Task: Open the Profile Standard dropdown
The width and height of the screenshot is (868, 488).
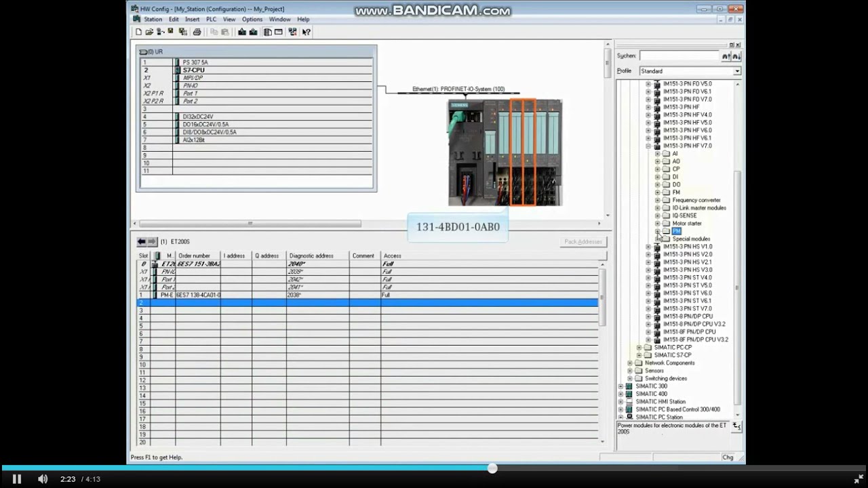Action: (737, 71)
